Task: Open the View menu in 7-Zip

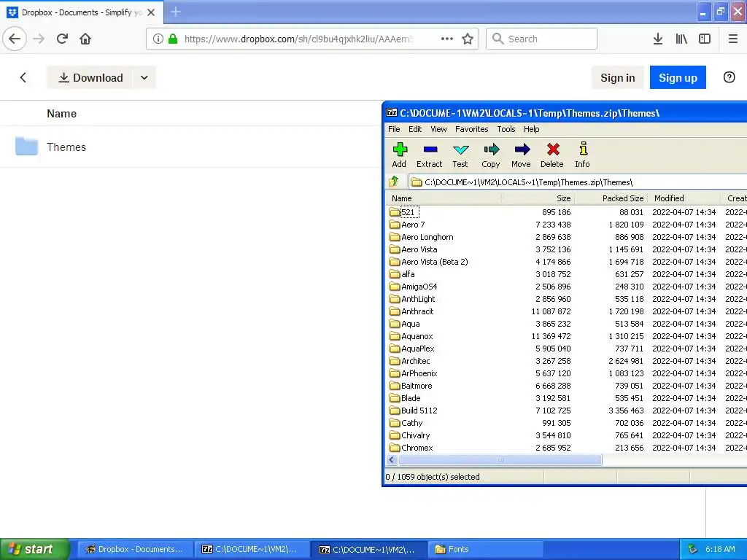Action: click(x=438, y=129)
